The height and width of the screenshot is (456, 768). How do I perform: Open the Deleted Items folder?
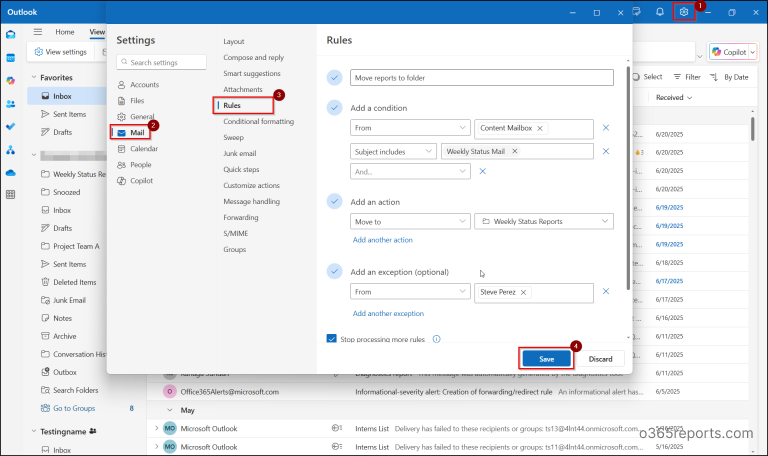(x=69, y=282)
